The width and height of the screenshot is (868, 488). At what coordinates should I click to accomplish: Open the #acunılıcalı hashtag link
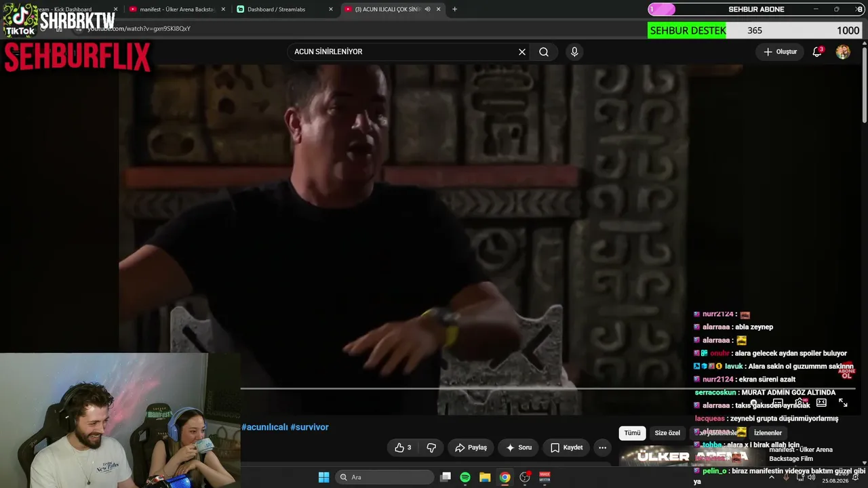(x=264, y=427)
